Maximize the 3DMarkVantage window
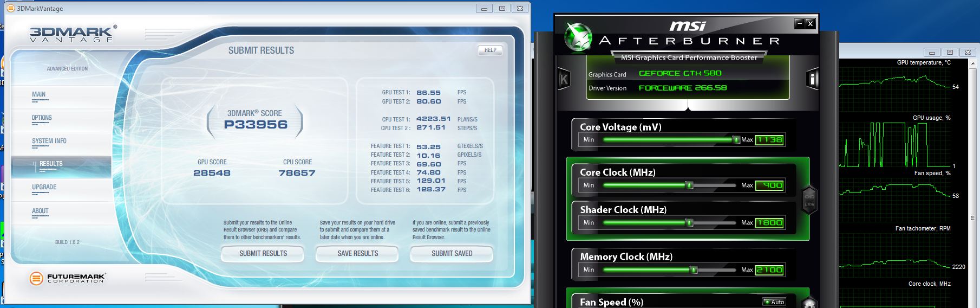 pos(502,8)
